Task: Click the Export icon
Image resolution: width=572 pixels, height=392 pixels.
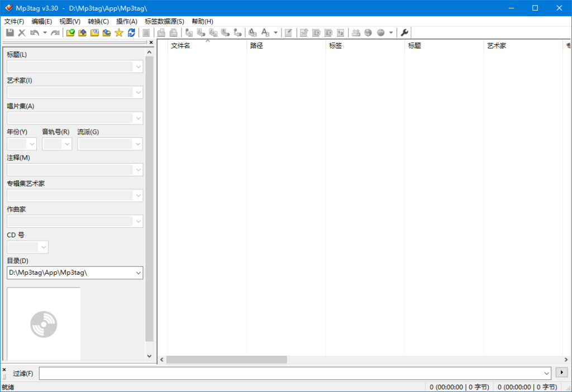Action: (x=304, y=32)
